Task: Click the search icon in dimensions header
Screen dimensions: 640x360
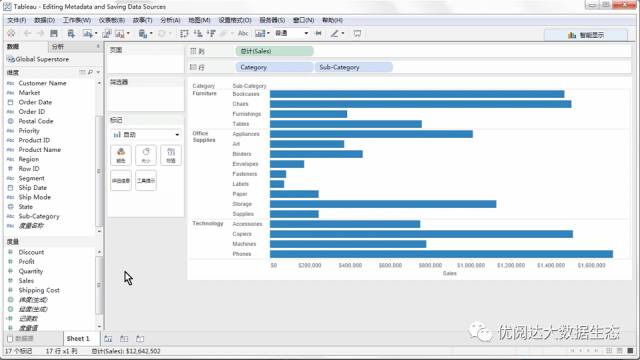Action: pyautogui.click(x=90, y=72)
